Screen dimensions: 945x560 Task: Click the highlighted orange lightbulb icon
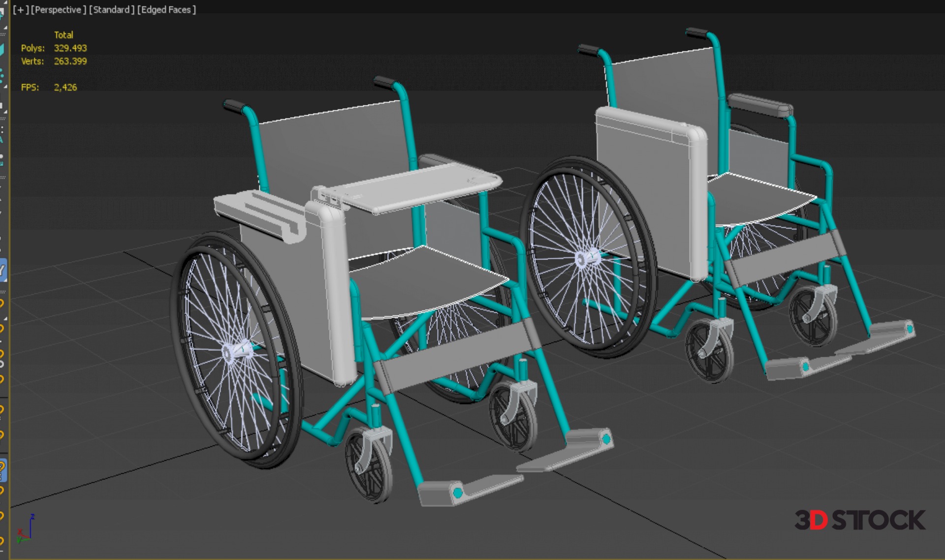click(2, 469)
